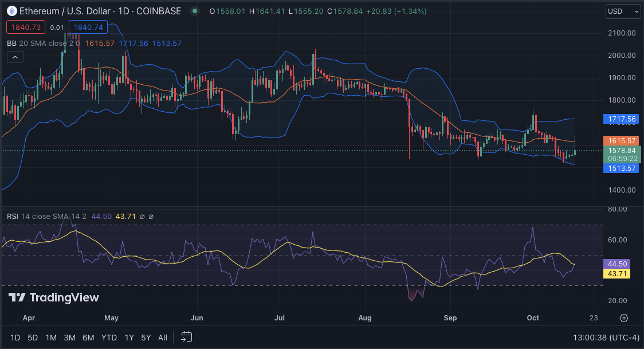Click the Sep label on time axis
Image resolution: width=644 pixels, height=349 pixels.
coord(450,318)
